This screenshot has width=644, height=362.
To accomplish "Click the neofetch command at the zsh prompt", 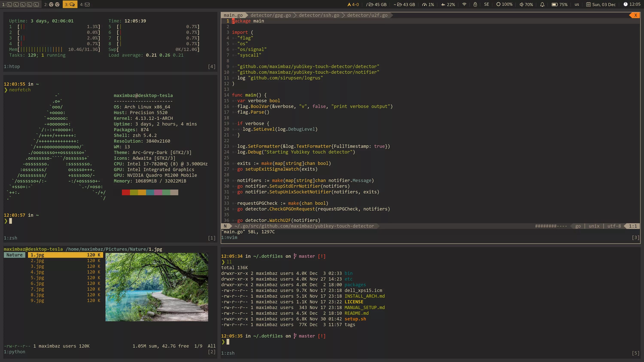I will click(x=20, y=90).
